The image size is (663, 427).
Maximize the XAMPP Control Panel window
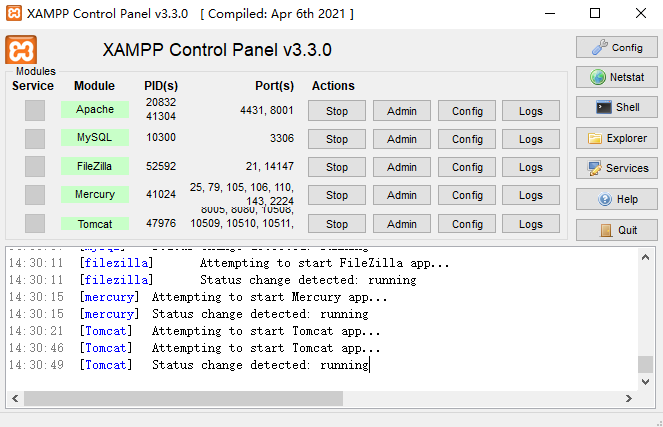[x=595, y=14]
